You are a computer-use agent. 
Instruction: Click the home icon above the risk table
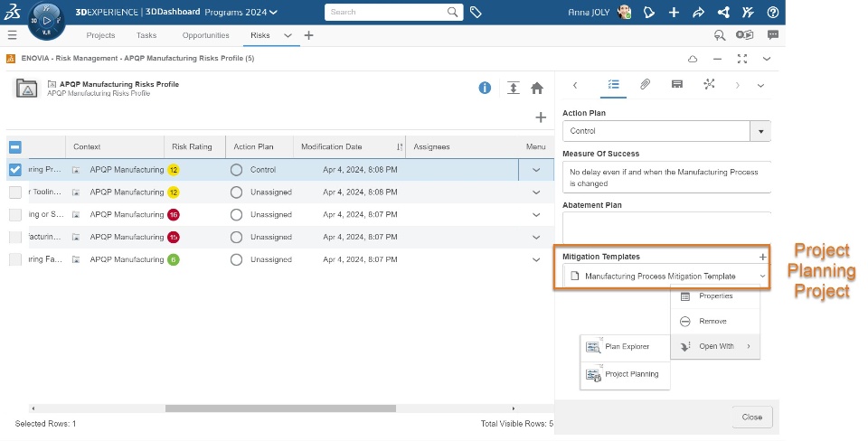tap(537, 88)
